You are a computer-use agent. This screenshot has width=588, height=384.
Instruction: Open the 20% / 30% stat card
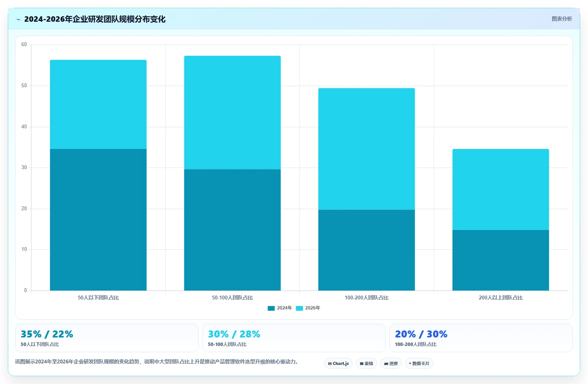[x=481, y=338]
